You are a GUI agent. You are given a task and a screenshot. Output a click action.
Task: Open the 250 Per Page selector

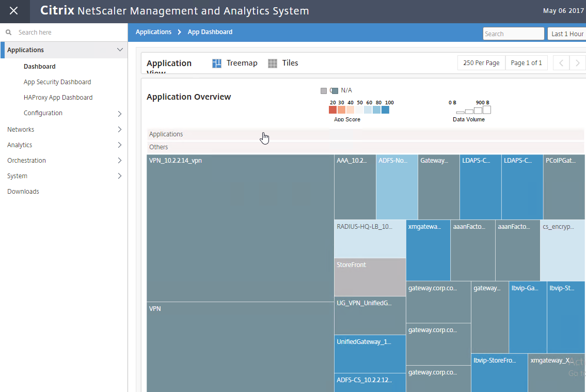pyautogui.click(x=481, y=63)
